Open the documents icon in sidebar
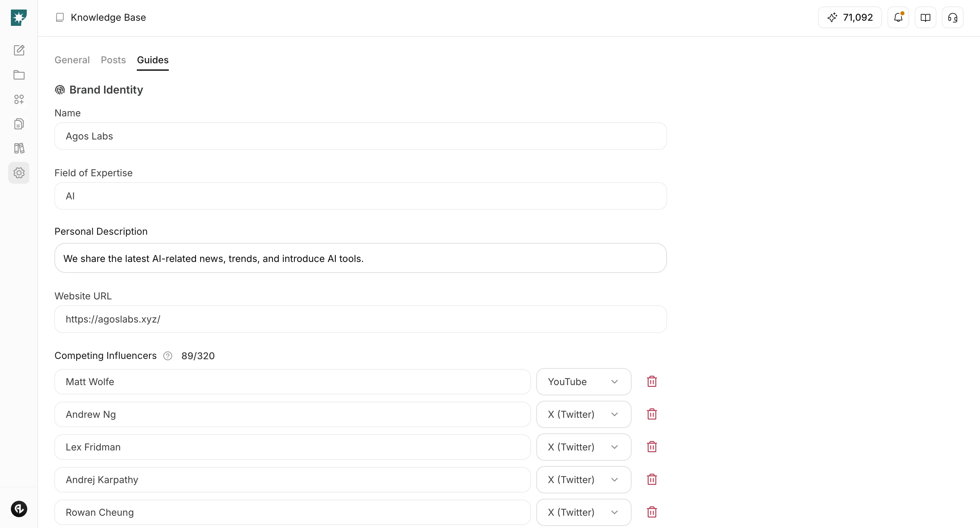 (x=19, y=124)
